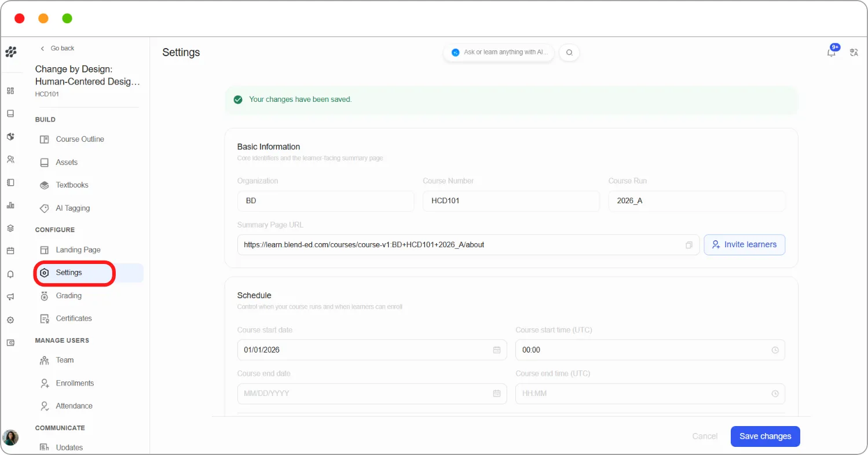This screenshot has width=868, height=455.
Task: Open notifications bell with 9+ badge
Action: (832, 52)
